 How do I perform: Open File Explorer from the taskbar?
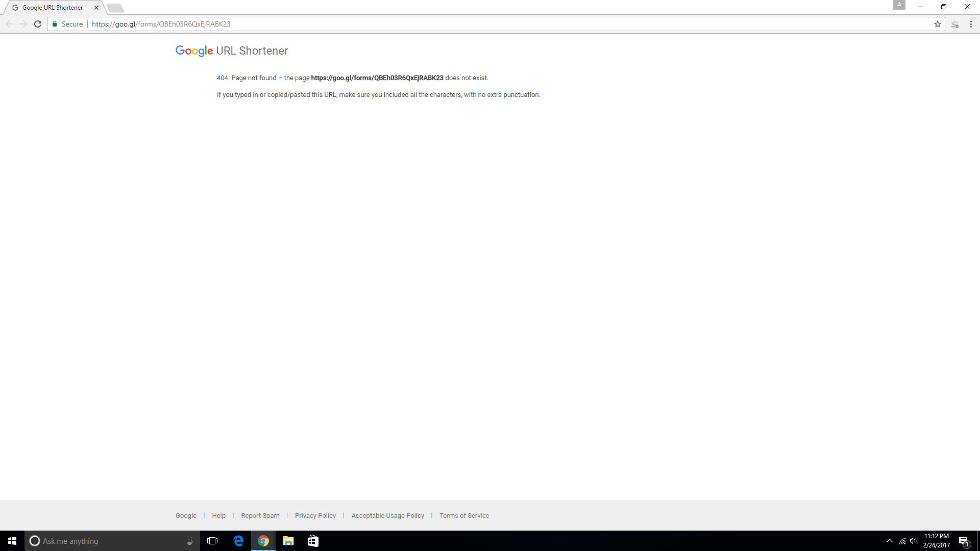click(x=288, y=541)
